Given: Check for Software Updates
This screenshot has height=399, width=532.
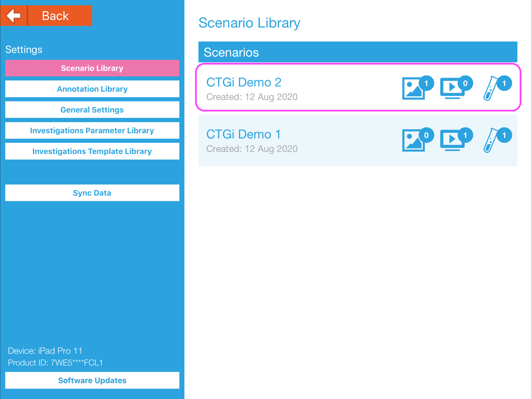Looking at the screenshot, I should [92, 380].
